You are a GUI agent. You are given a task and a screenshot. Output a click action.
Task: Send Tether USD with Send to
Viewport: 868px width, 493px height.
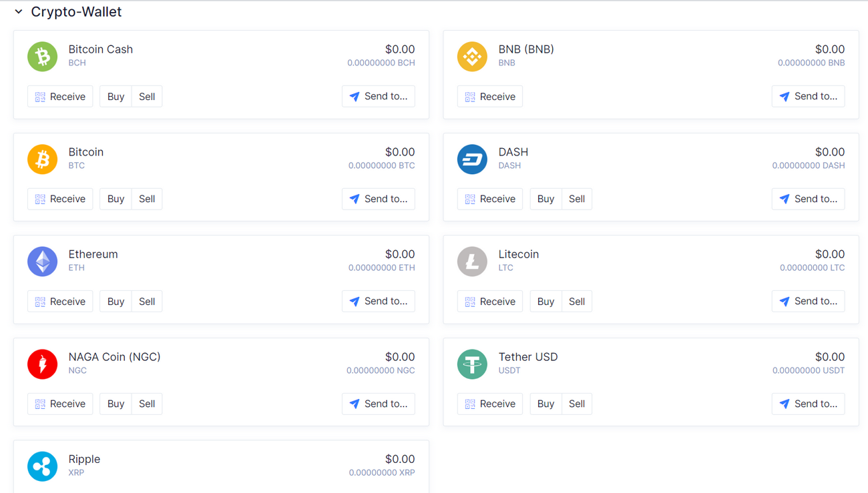[x=809, y=404]
